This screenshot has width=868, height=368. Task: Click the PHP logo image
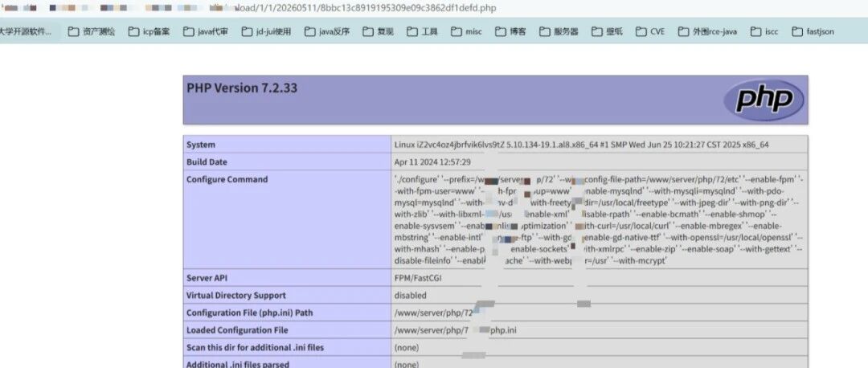(764, 100)
